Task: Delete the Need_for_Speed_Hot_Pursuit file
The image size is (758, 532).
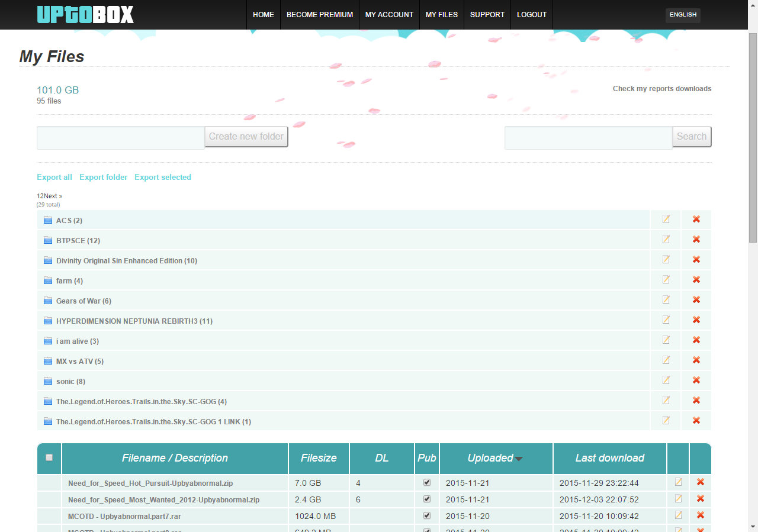Action: pos(701,482)
